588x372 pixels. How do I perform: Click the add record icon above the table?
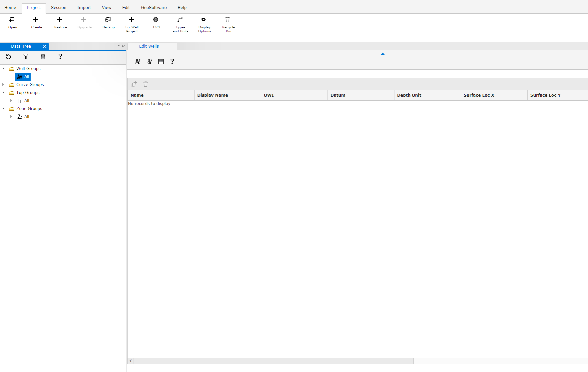(134, 84)
